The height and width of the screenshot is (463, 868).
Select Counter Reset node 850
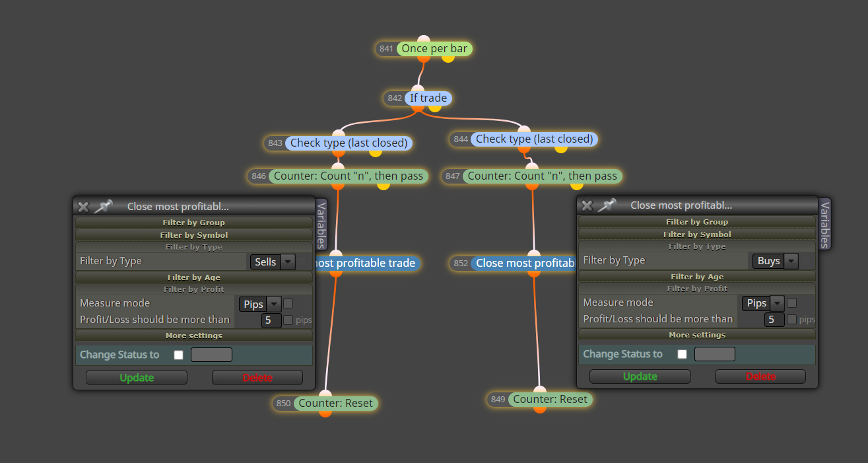[x=335, y=404]
